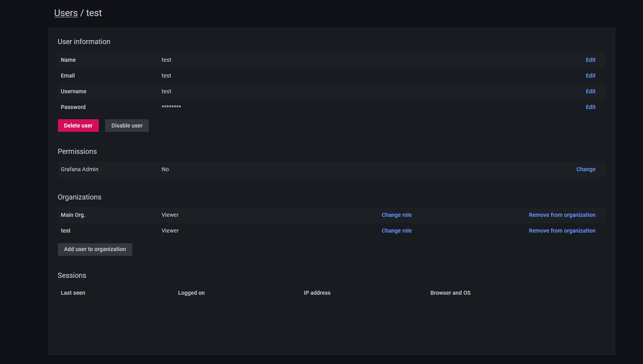Remove user from Main Org.
643x364 pixels.
tap(562, 215)
